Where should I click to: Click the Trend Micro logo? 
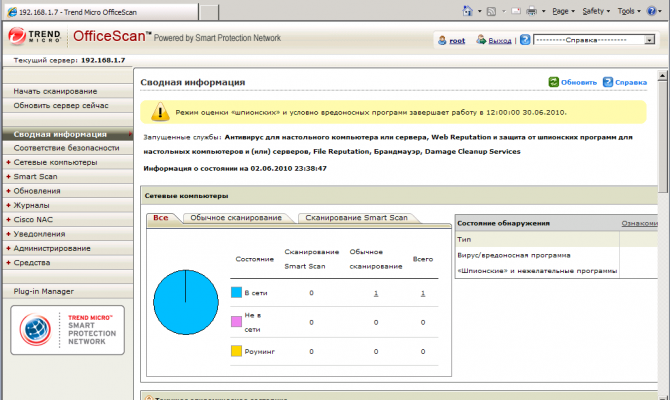tap(35, 37)
